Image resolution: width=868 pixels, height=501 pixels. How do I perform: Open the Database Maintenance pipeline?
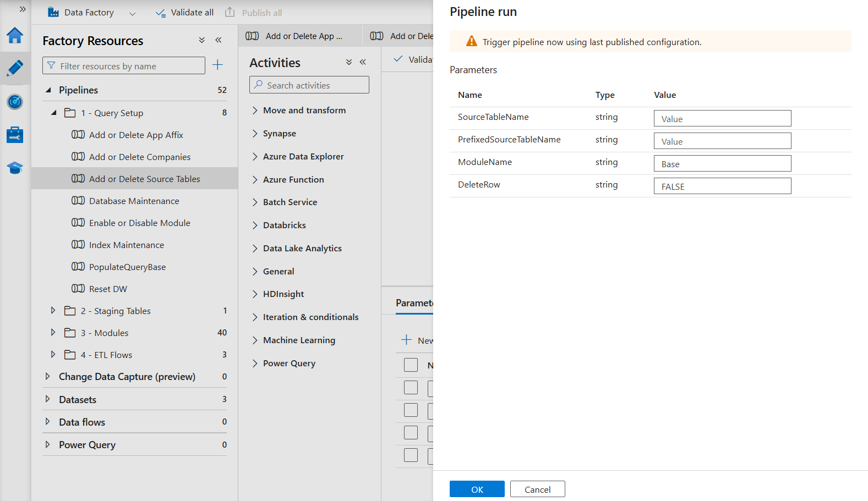tap(134, 201)
